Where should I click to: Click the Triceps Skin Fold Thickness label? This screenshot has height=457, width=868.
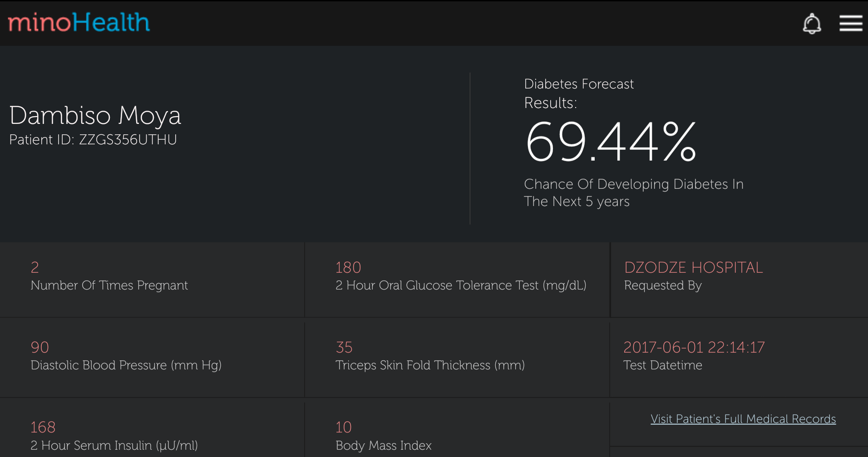[430, 365]
